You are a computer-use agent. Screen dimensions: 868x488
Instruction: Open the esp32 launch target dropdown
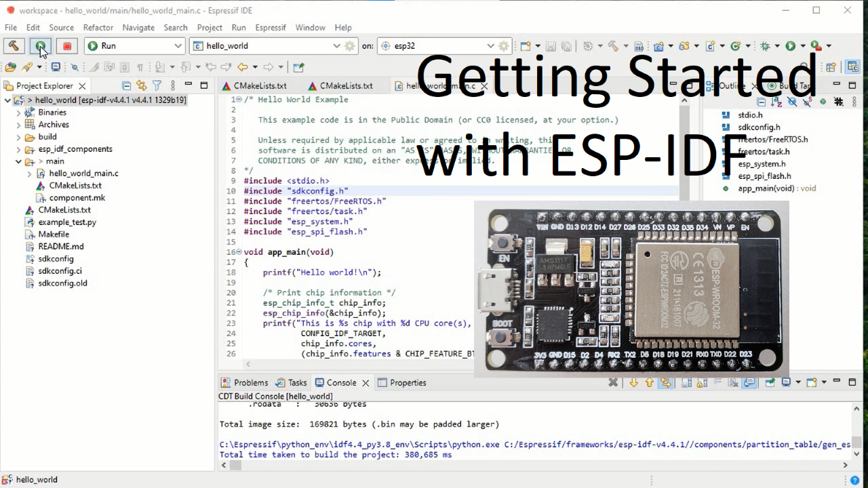[437, 46]
